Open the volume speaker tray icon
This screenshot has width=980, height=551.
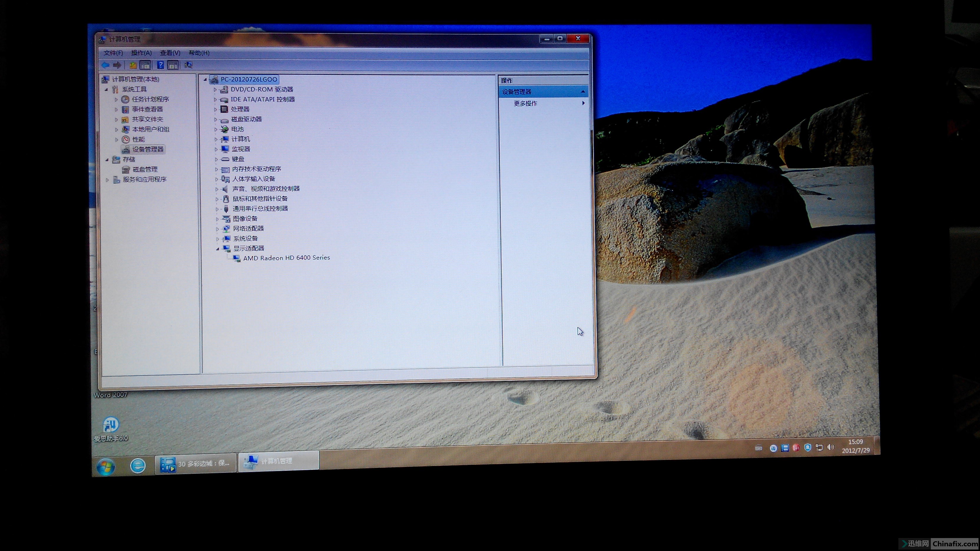(x=830, y=447)
